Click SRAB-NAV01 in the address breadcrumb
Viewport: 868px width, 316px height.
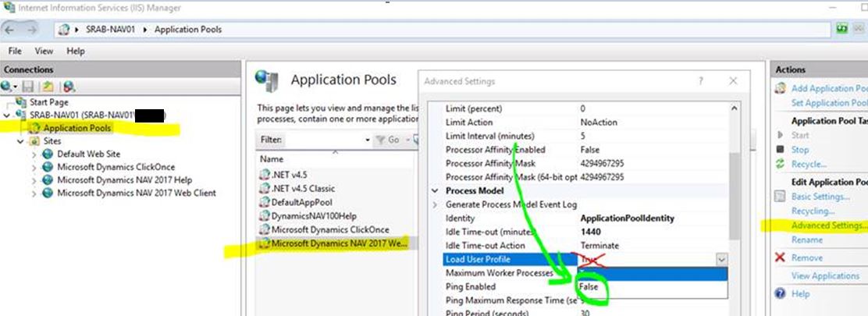pyautogui.click(x=112, y=30)
